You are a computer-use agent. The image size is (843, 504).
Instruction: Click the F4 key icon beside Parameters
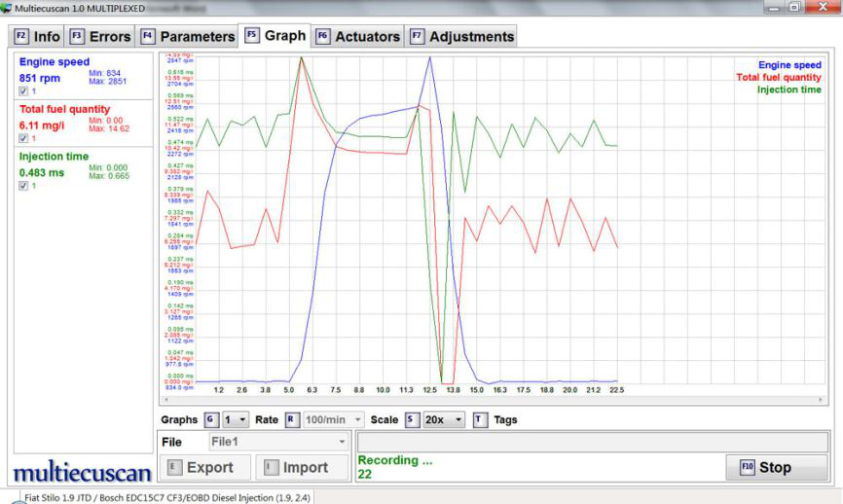click(x=148, y=37)
